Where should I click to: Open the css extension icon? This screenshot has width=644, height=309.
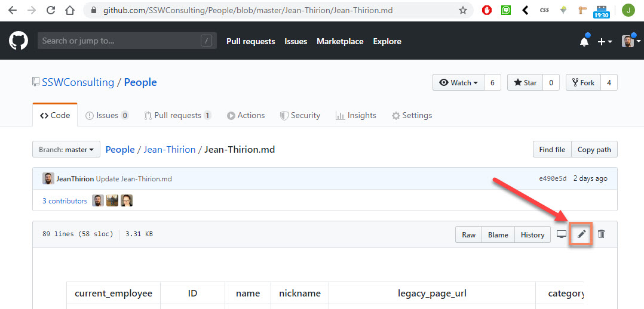(x=545, y=10)
